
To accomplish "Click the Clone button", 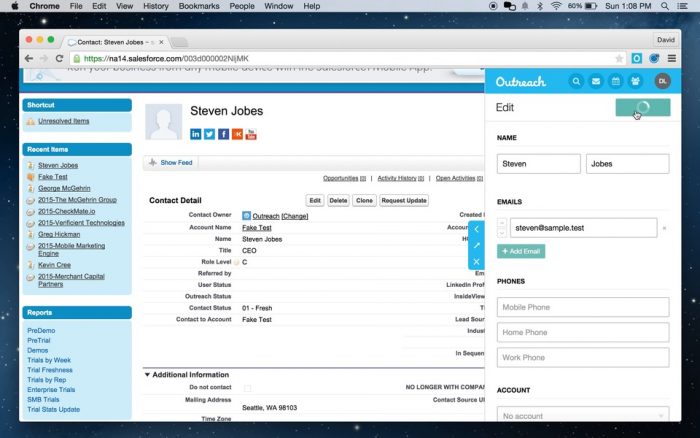I will [364, 200].
